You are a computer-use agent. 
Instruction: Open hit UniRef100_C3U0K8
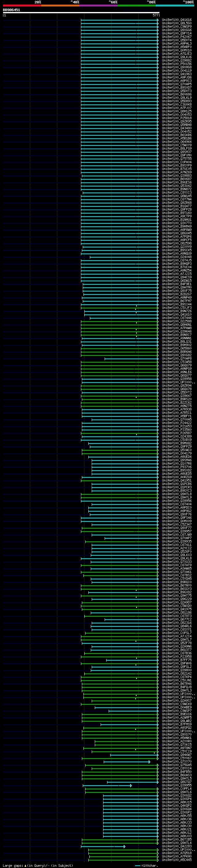(x=177, y=104)
